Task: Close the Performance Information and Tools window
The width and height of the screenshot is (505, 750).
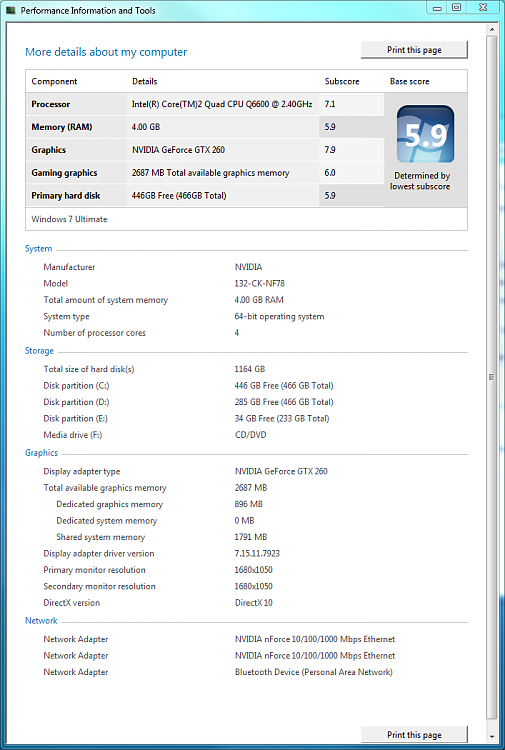Action: coord(483,8)
